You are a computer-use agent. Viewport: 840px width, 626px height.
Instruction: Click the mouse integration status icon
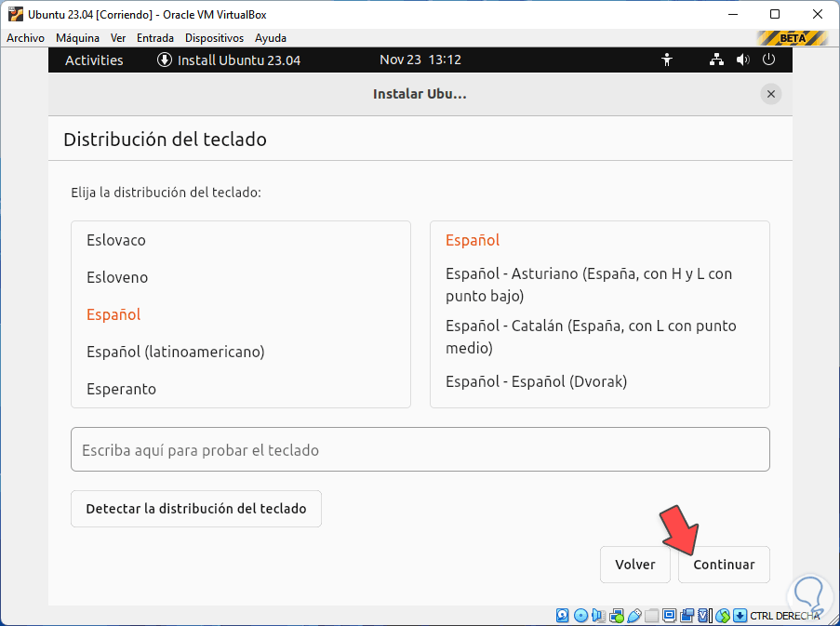coord(723,615)
